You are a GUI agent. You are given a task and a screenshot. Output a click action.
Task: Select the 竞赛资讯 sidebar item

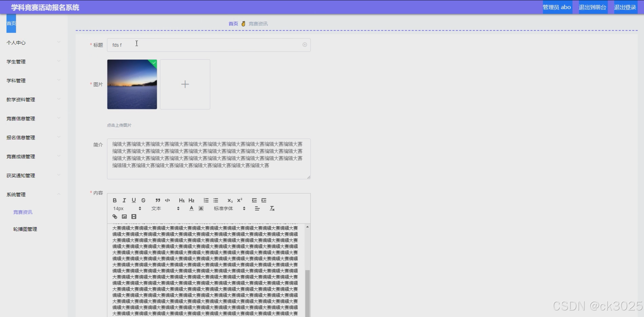23,212
